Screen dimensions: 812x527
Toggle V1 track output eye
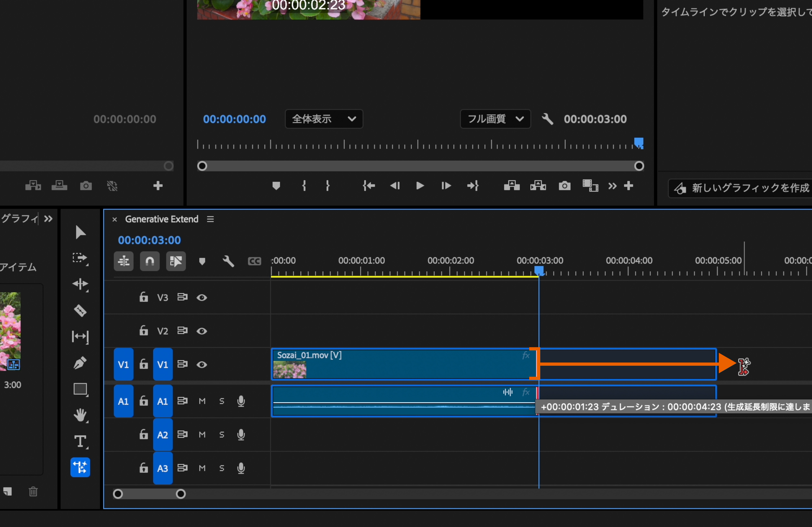click(x=202, y=365)
